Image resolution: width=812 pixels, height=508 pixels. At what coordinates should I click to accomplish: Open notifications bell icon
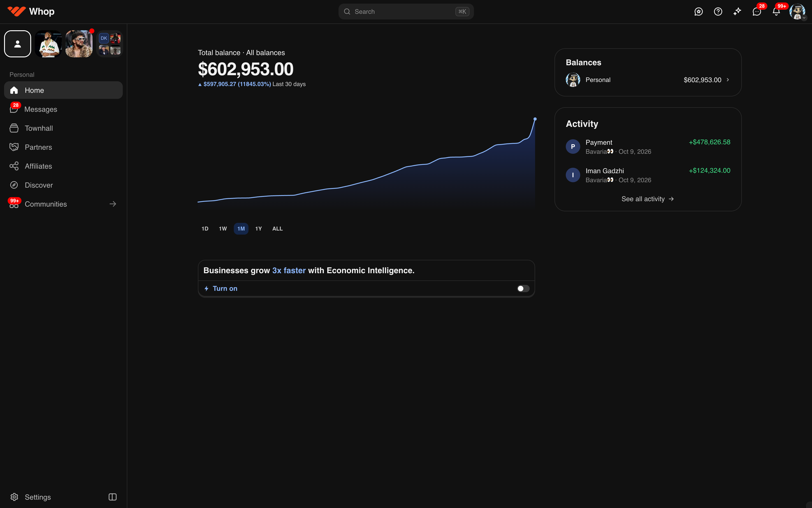tap(776, 12)
